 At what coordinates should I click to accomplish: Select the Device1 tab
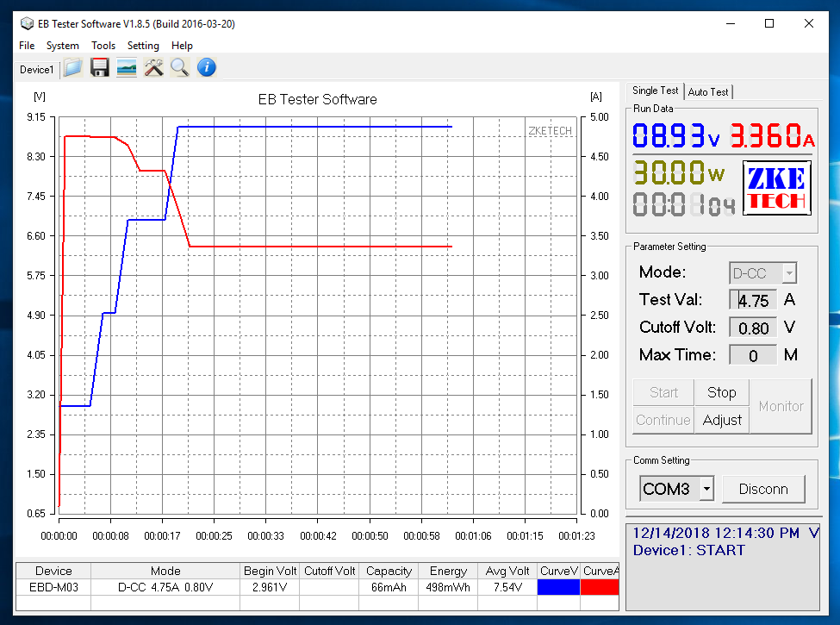pos(37,70)
